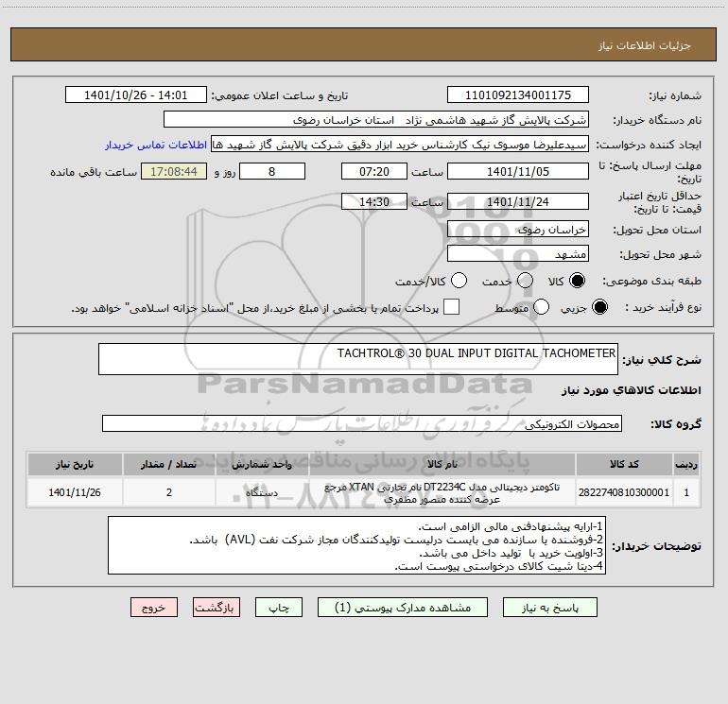Click the DT2234C tachometer product name cell

pyautogui.click(x=442, y=492)
